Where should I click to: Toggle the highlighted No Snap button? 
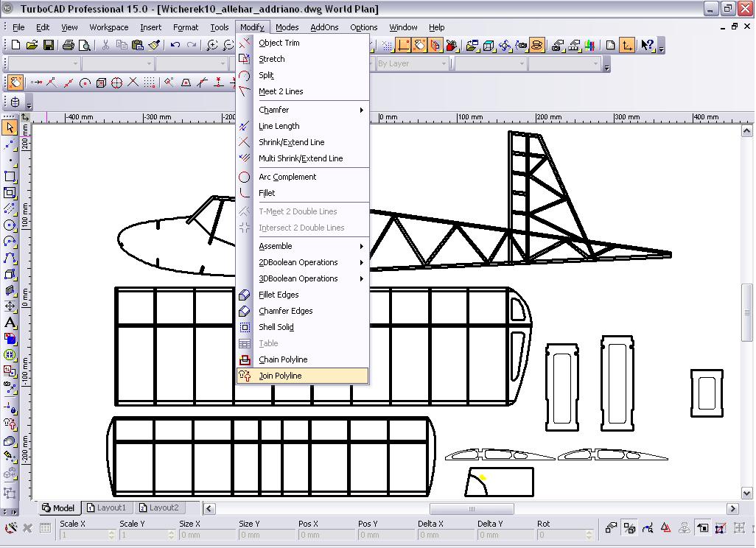tap(15, 82)
